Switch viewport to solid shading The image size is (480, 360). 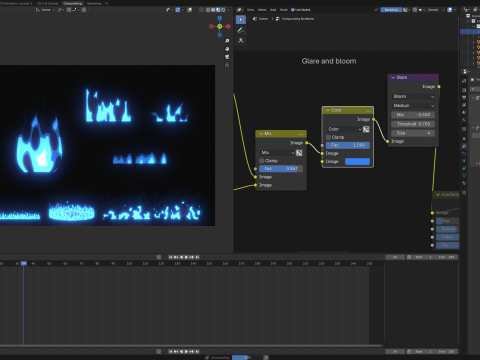[x=213, y=10]
